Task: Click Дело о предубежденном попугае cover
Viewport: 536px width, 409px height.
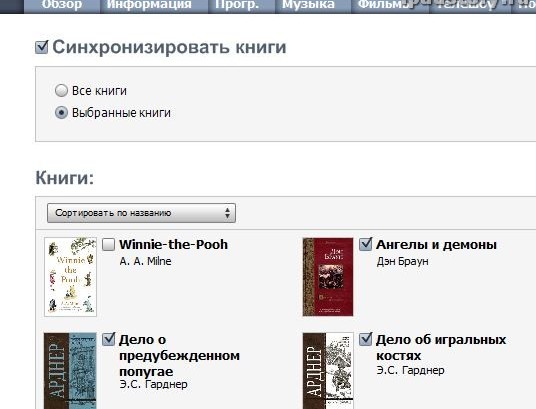Action: point(70,370)
